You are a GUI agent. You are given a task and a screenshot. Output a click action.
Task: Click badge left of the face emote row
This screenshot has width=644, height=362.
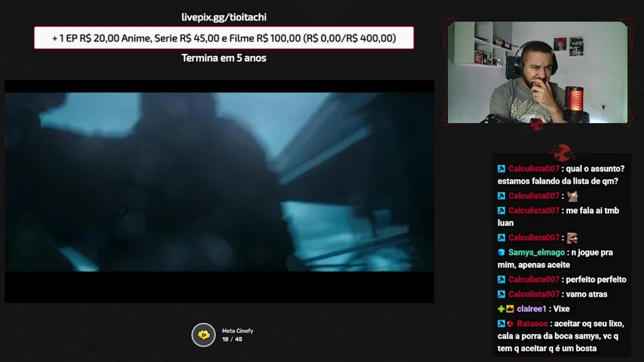(x=501, y=238)
